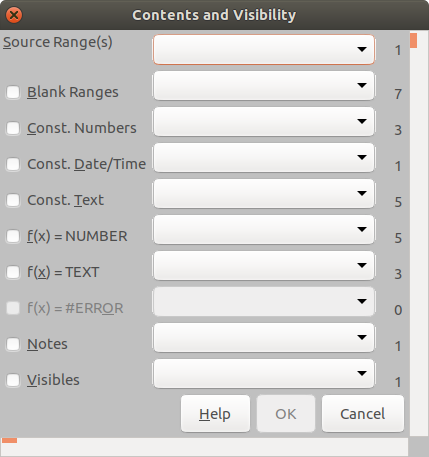Expand the Visibles dropdown arrow
The image size is (429, 457).
[x=362, y=373]
